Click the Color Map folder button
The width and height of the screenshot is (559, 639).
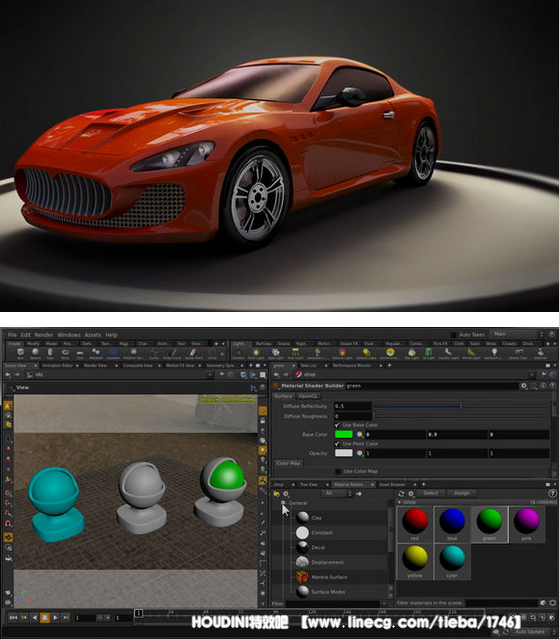pyautogui.click(x=288, y=463)
